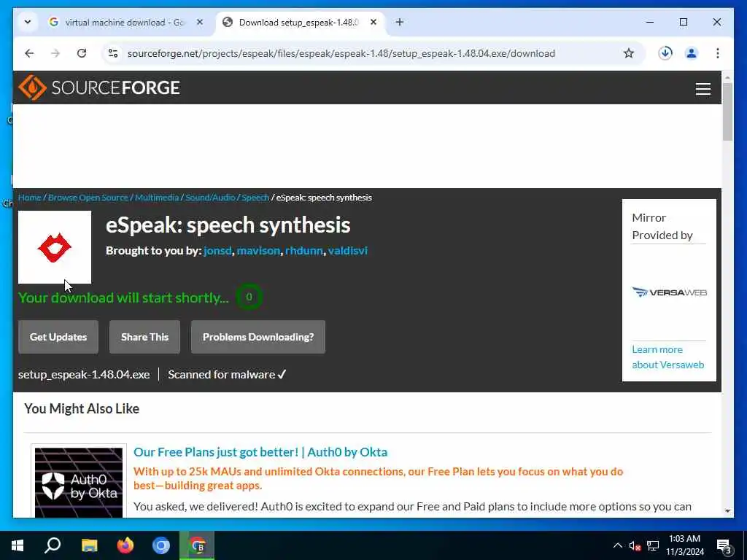Open network tray icon
Viewport: 747px width, 560px height.
coord(653,545)
